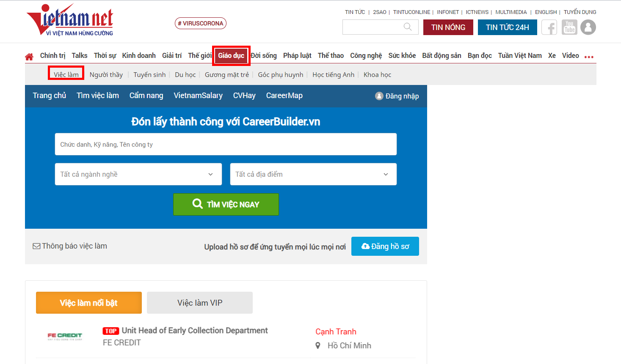Click the 'Du học' submenu link

[x=185, y=74]
